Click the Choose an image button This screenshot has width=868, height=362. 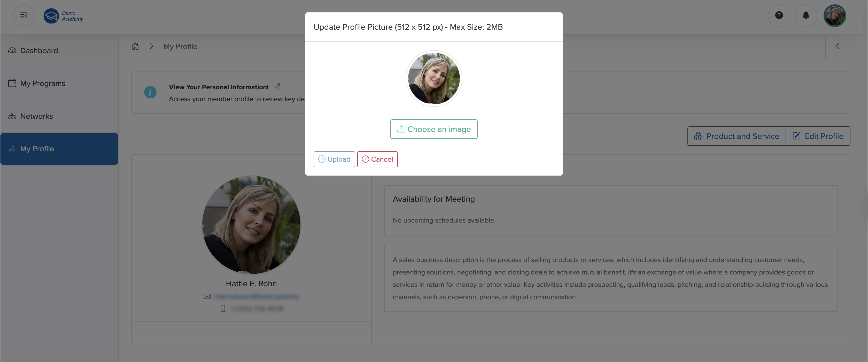[434, 129]
